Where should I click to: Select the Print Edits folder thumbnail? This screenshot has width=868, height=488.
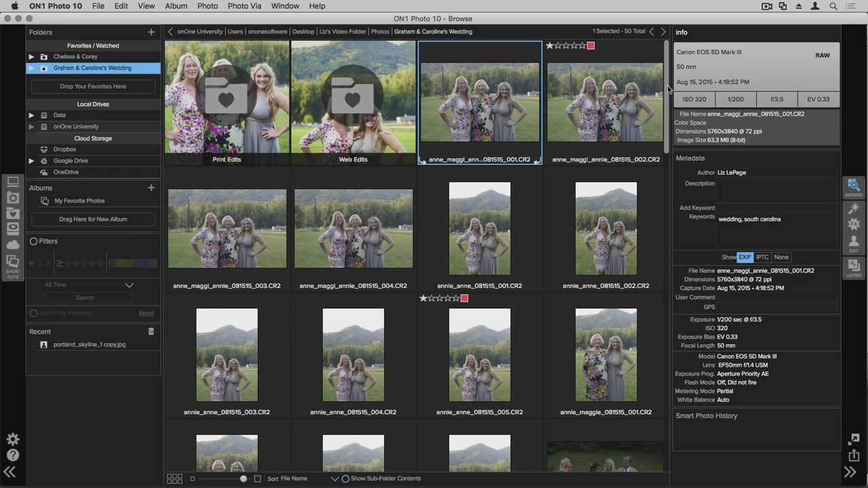(226, 102)
